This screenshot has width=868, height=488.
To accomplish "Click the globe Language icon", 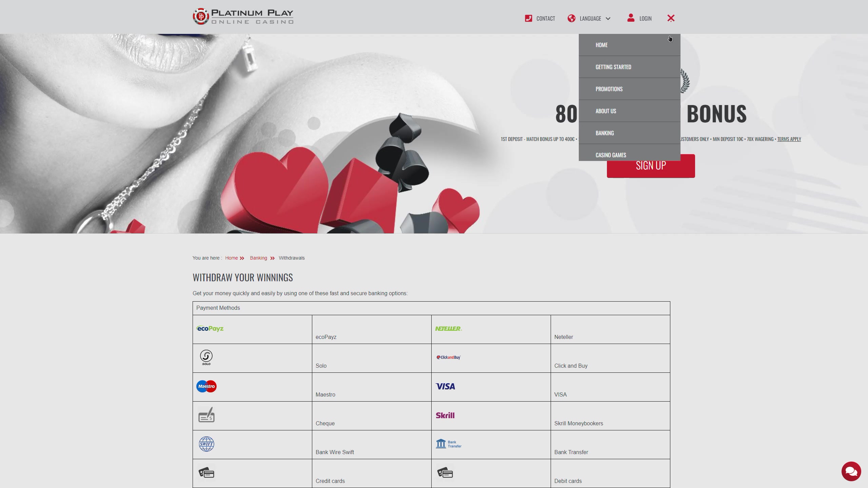I will click(x=571, y=18).
